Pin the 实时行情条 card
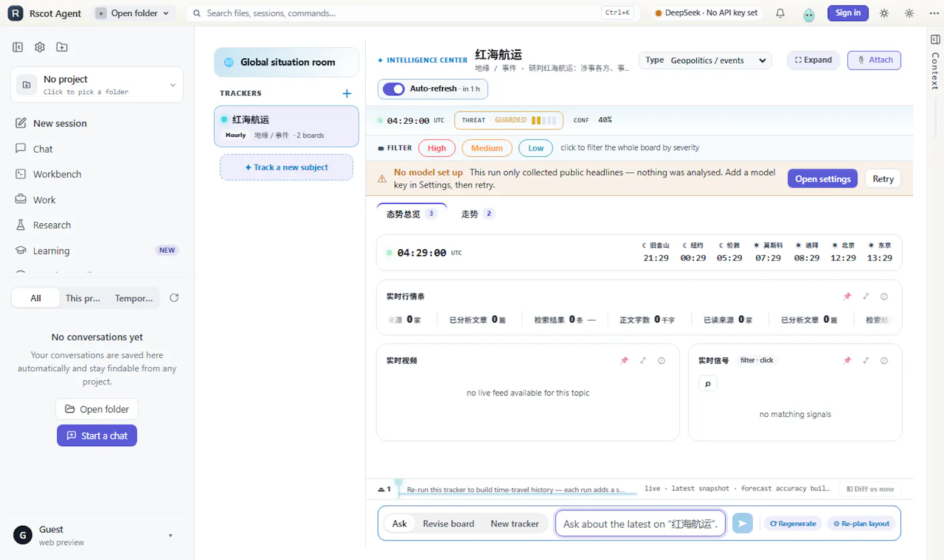Screen dimensions: 944x560 [x=847, y=297]
